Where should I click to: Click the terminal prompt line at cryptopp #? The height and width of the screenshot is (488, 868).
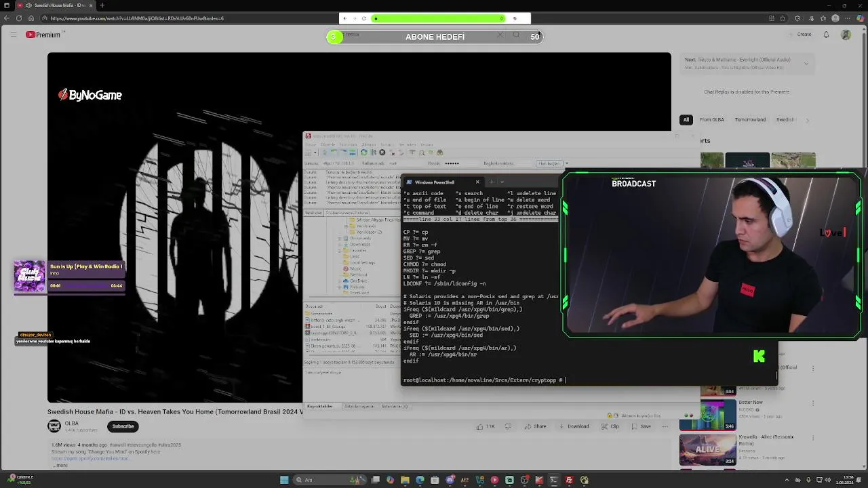click(483, 380)
